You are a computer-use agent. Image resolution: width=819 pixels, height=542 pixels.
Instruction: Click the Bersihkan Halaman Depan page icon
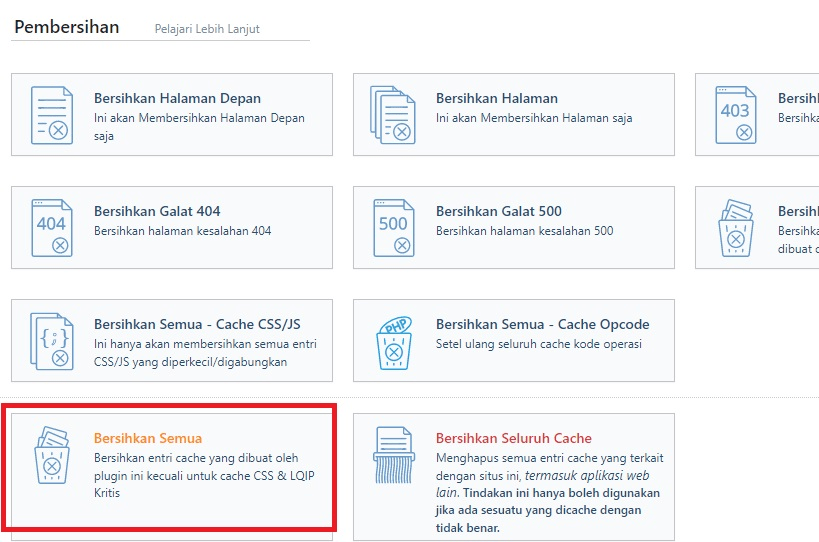coord(52,115)
